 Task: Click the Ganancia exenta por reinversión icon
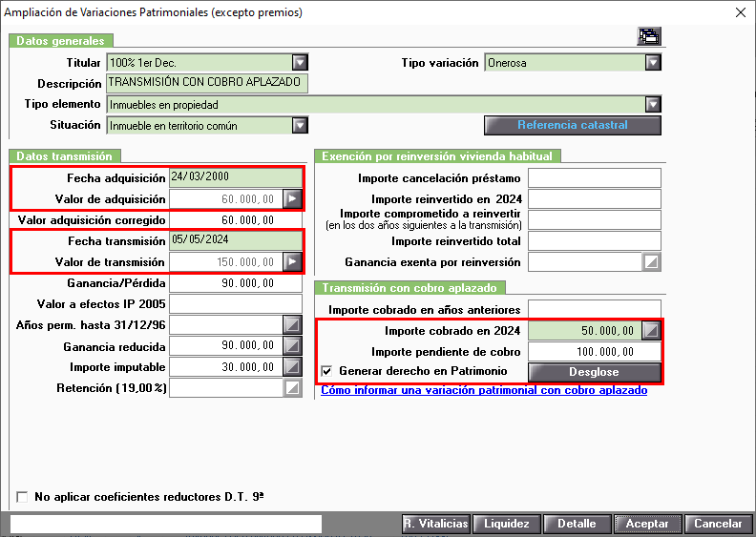pyautogui.click(x=651, y=262)
